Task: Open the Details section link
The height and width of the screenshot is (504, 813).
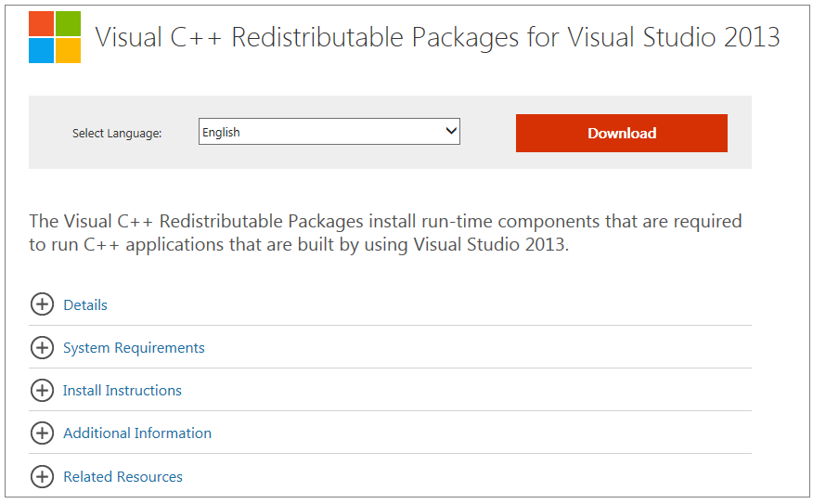Action: (85, 304)
